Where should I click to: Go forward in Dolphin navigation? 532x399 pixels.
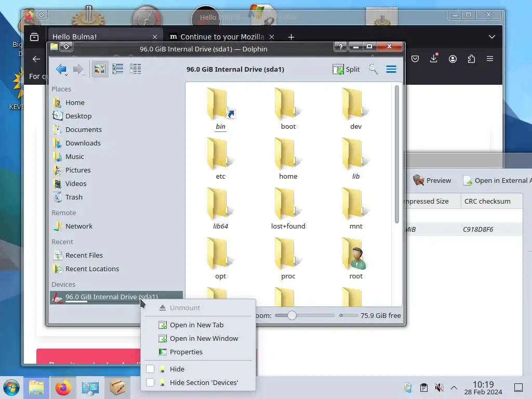78,69
